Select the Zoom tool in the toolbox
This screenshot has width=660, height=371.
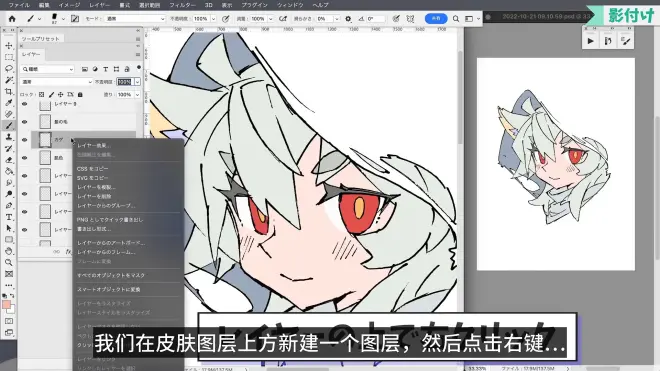click(x=8, y=262)
